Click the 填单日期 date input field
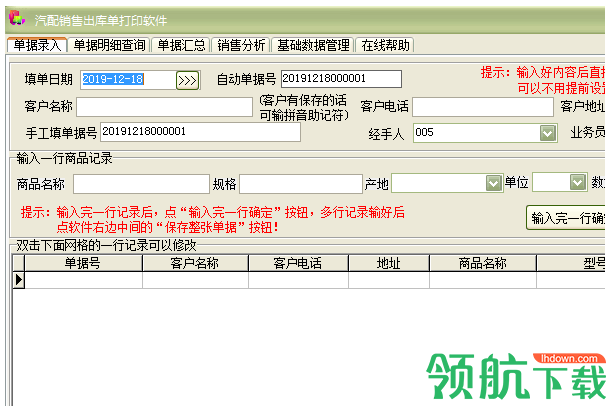This screenshot has height=406, width=606. click(x=128, y=80)
